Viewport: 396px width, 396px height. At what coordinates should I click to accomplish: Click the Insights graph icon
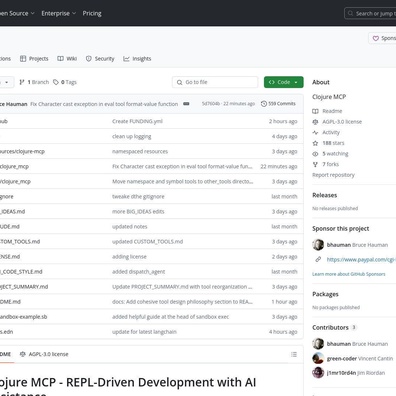(126, 59)
